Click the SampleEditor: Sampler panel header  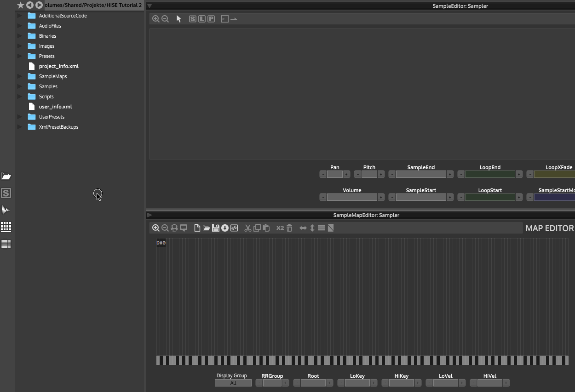(460, 6)
